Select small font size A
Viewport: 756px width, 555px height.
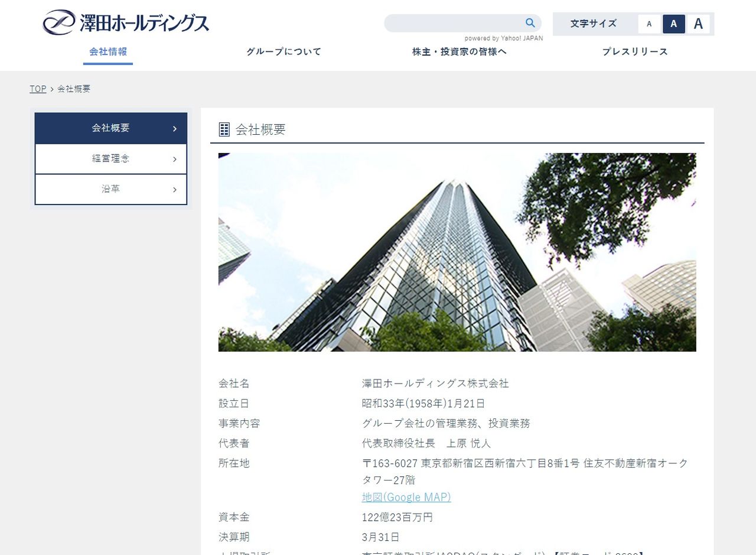tap(649, 24)
